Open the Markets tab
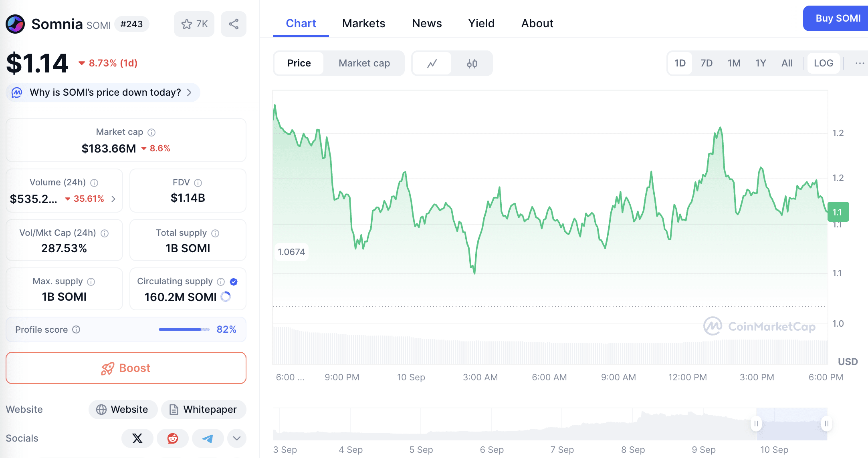 (363, 23)
